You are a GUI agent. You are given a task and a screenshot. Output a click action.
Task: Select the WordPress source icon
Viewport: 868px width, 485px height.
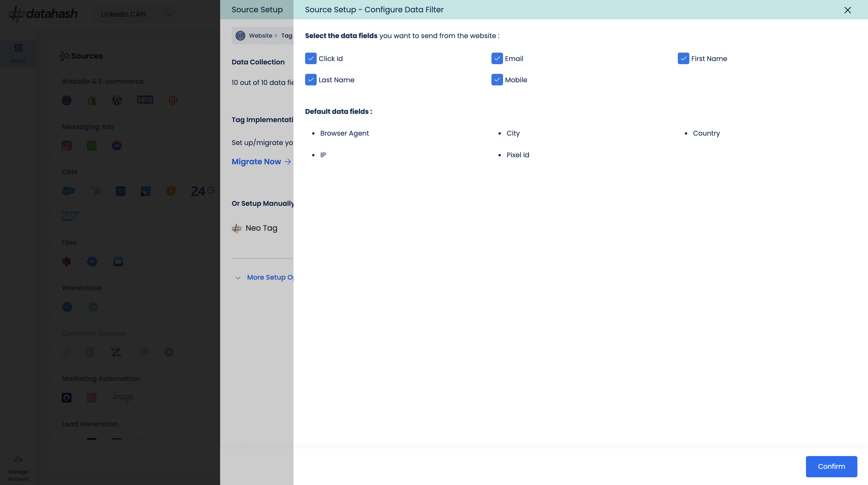[x=117, y=100]
